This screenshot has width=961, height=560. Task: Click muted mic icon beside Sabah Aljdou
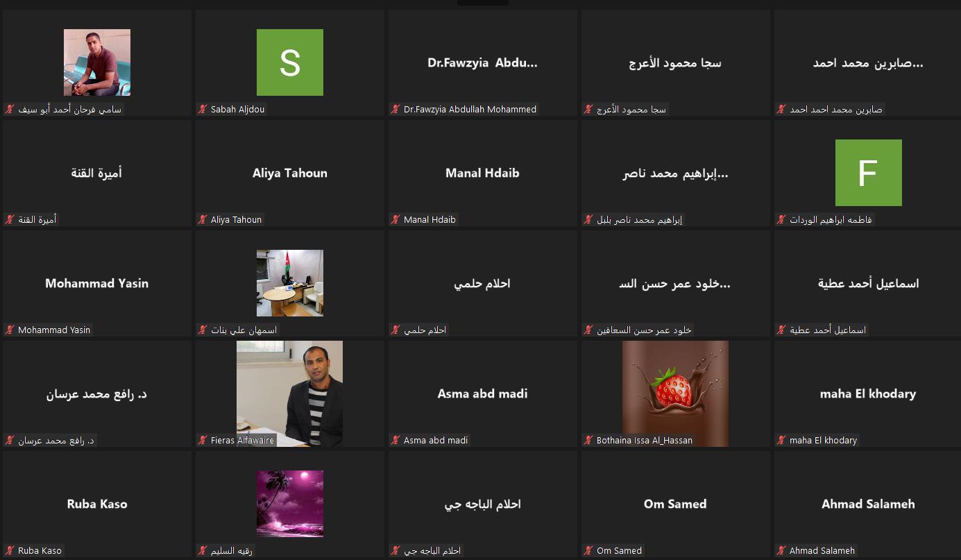pos(203,109)
